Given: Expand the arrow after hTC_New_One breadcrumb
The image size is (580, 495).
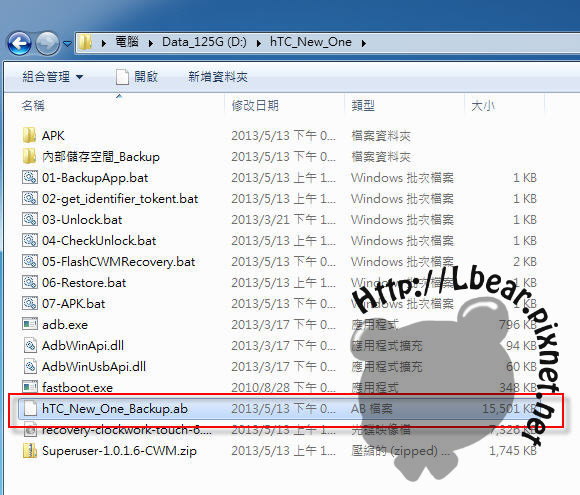Looking at the screenshot, I should (364, 44).
